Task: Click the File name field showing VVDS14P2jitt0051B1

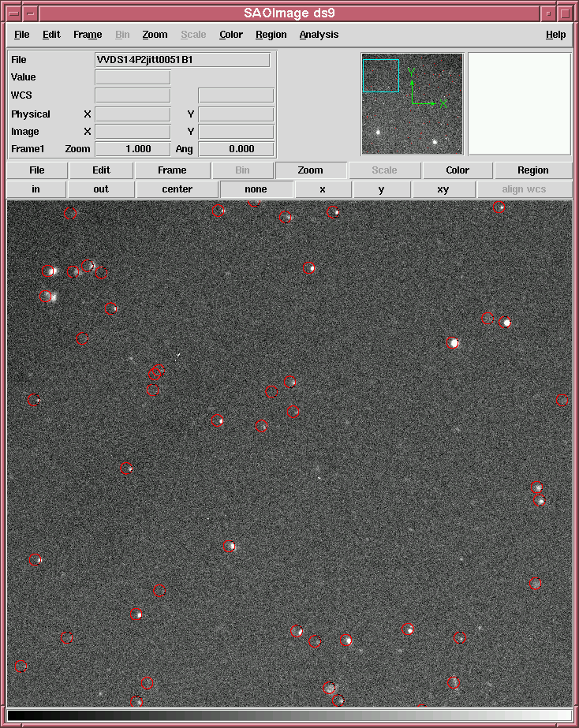Action: click(x=182, y=60)
